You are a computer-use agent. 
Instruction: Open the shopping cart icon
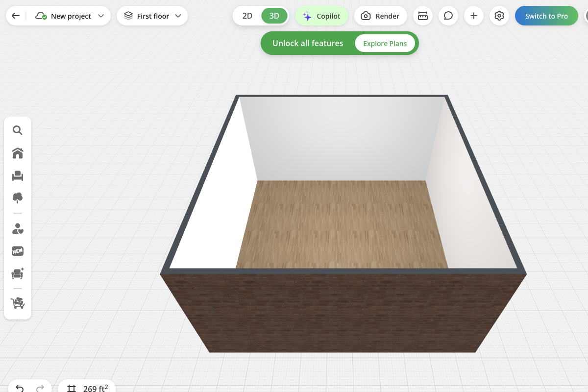click(18, 303)
